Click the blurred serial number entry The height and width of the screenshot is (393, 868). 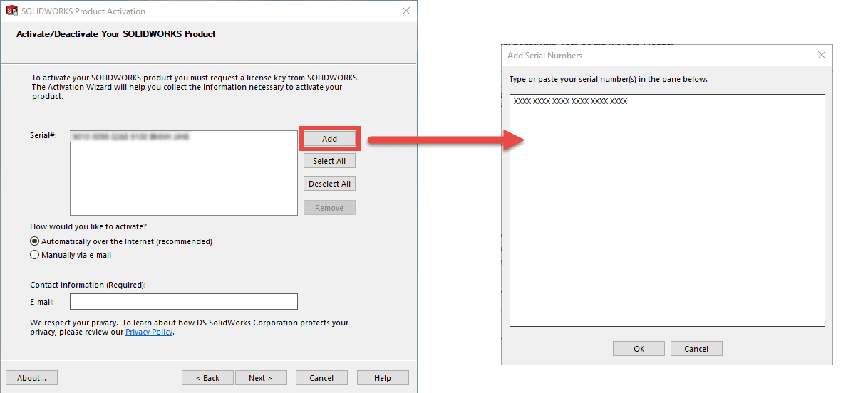click(130, 135)
